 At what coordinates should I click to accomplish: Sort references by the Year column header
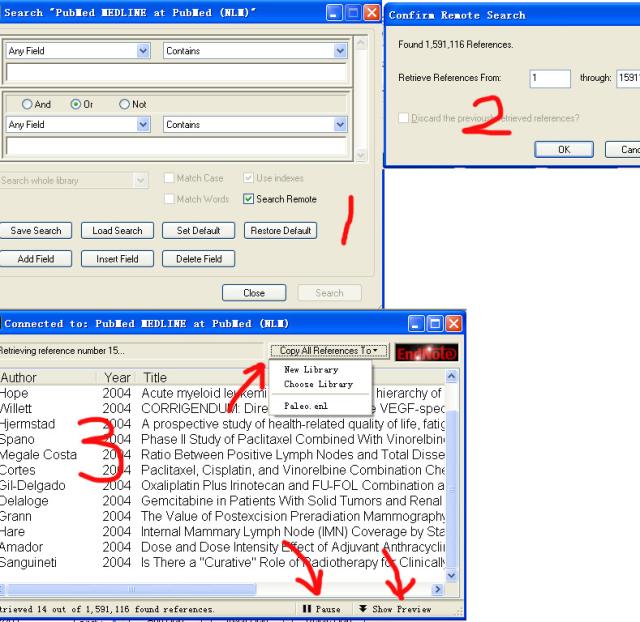117,378
